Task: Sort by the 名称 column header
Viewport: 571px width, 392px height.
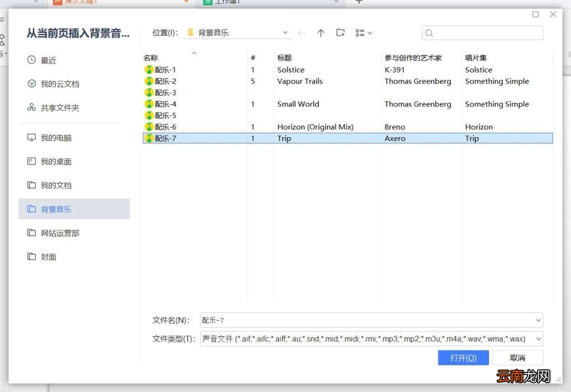Action: (151, 57)
